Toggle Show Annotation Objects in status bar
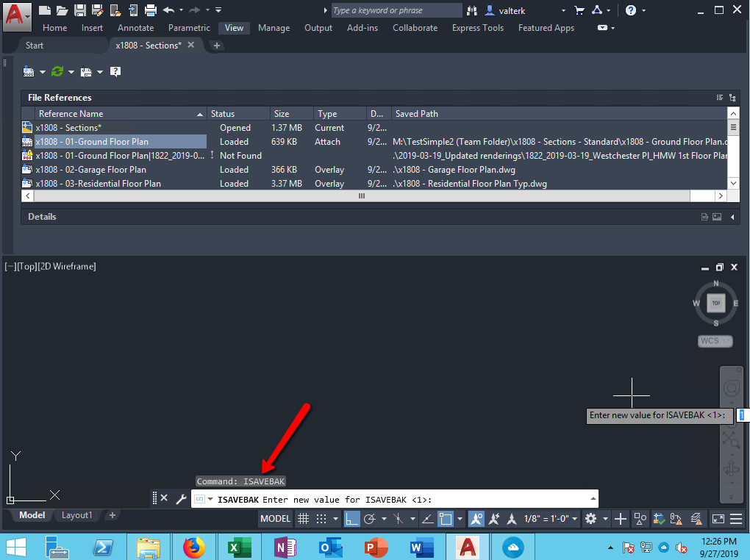Image resolution: width=750 pixels, height=560 pixels. (x=476, y=519)
